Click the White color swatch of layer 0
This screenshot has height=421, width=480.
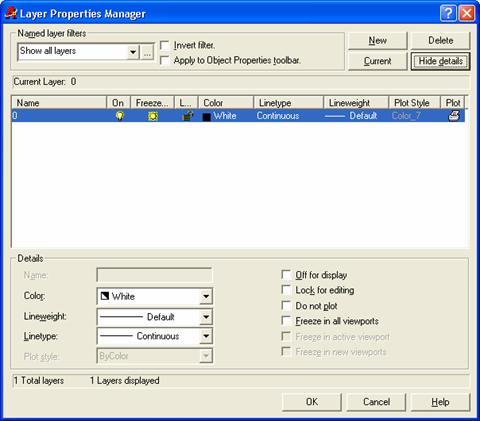pos(207,117)
